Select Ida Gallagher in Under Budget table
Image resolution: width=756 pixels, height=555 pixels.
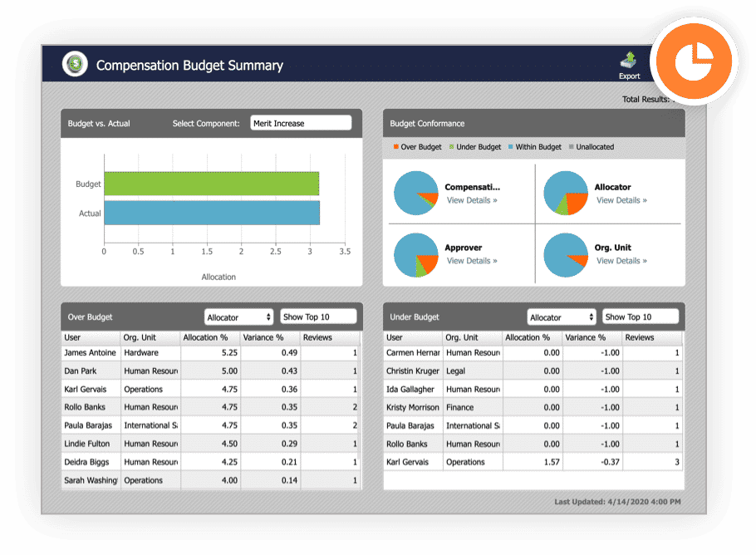pyautogui.click(x=410, y=390)
